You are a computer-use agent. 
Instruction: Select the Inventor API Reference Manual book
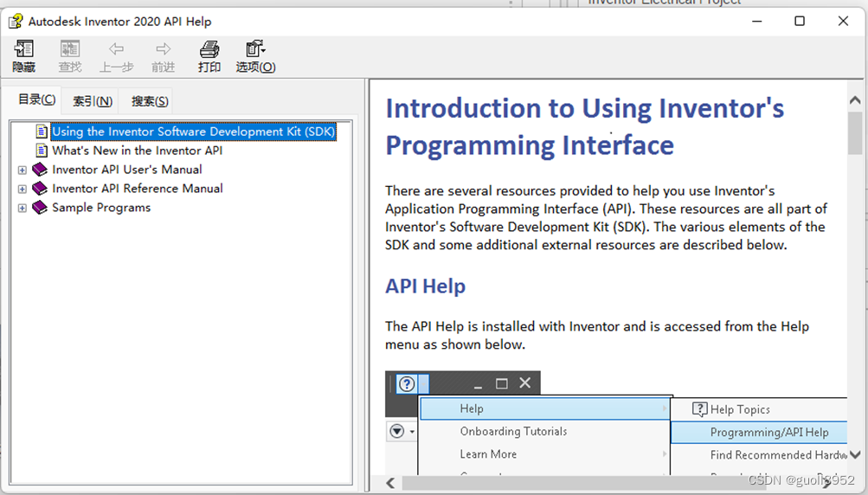click(138, 189)
